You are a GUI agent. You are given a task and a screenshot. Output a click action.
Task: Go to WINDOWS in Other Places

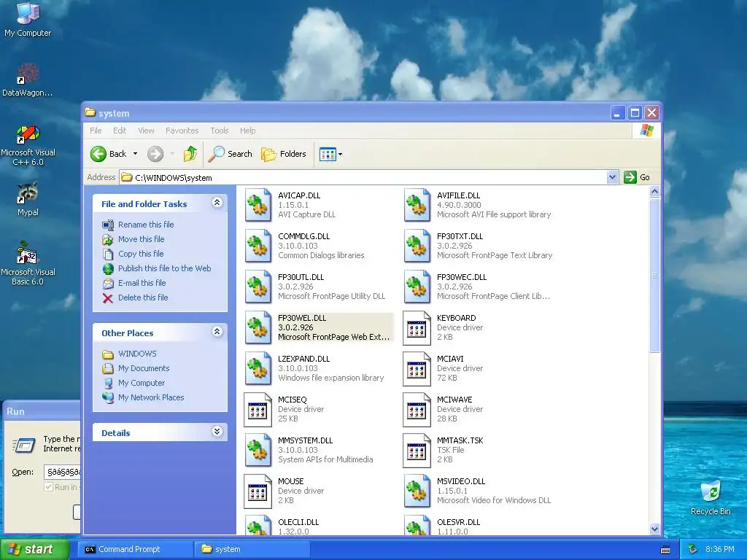(x=137, y=354)
